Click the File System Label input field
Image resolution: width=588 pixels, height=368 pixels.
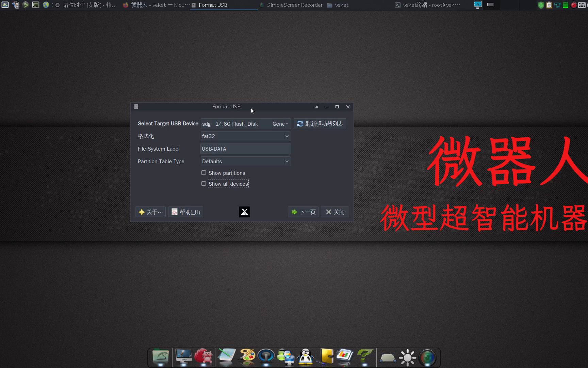[x=246, y=149]
